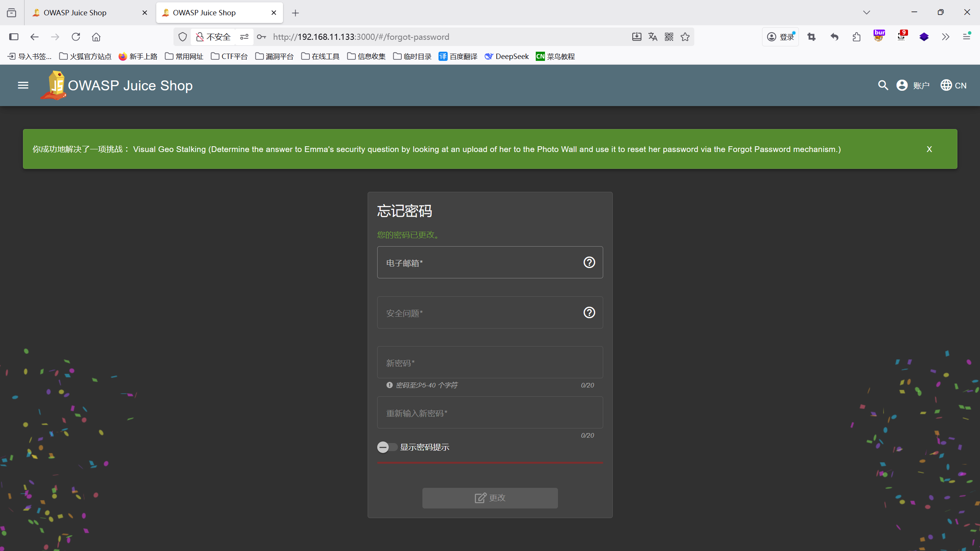Click the page translate icon
The image size is (980, 551).
[653, 37]
